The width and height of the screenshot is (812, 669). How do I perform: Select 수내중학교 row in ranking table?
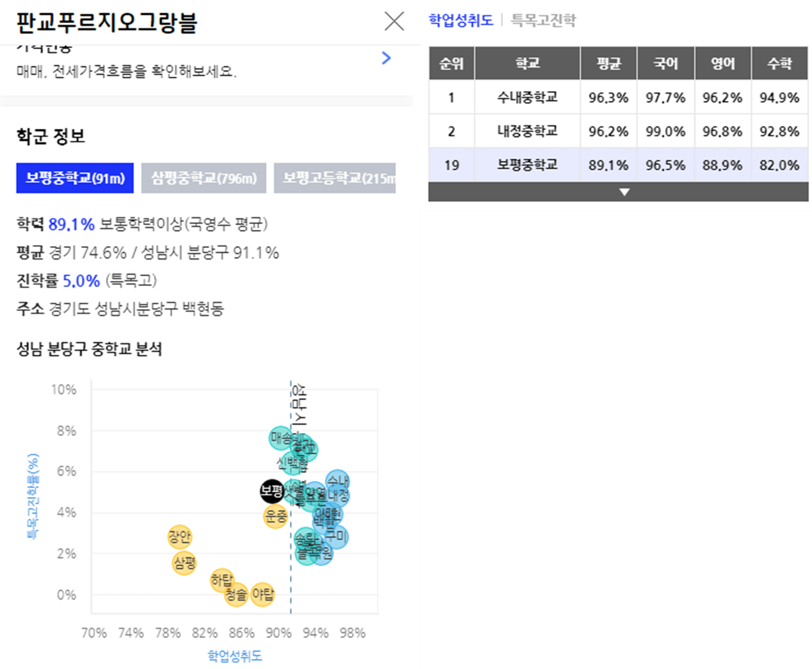tap(619, 97)
